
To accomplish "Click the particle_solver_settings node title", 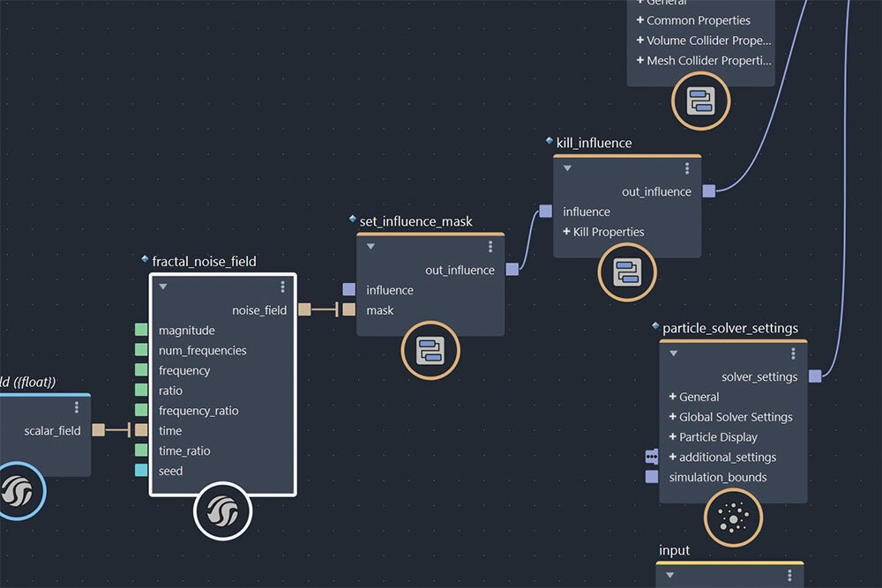I will (730, 328).
